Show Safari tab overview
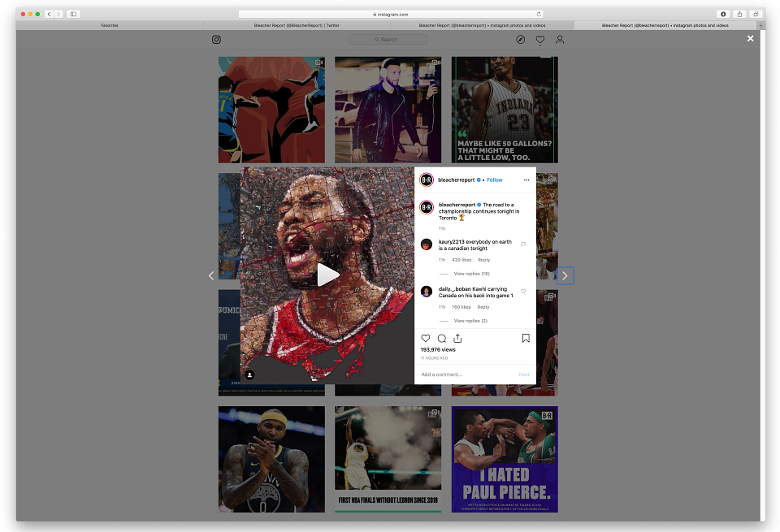 (756, 14)
